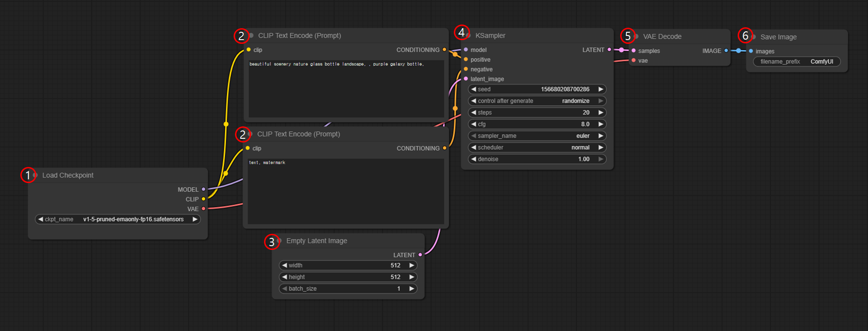Select the VAE Decode node title
Viewport: 868px width, 331px height.
tap(662, 36)
